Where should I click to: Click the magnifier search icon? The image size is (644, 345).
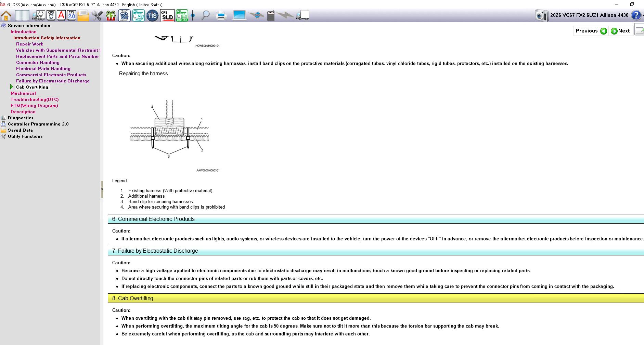tap(205, 15)
